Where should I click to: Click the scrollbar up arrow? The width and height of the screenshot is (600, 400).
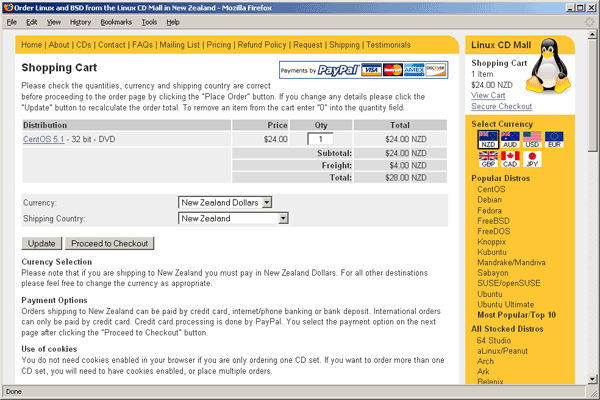[x=592, y=34]
